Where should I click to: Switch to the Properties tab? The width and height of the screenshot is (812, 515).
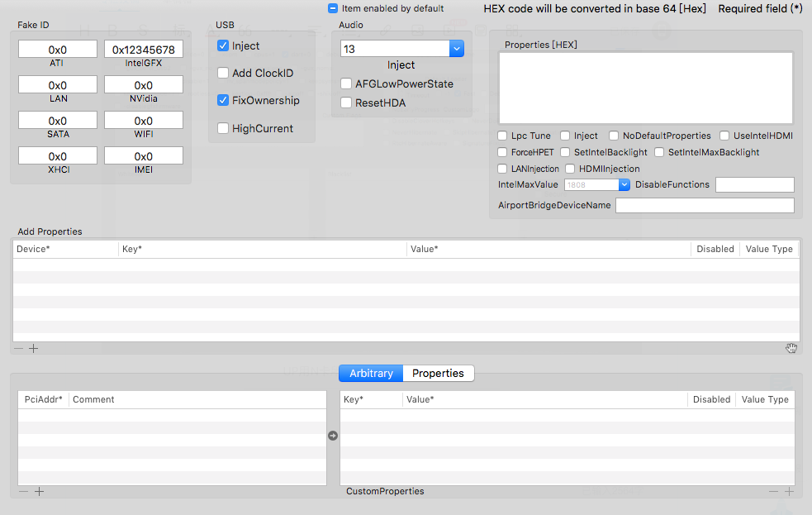pyautogui.click(x=438, y=373)
